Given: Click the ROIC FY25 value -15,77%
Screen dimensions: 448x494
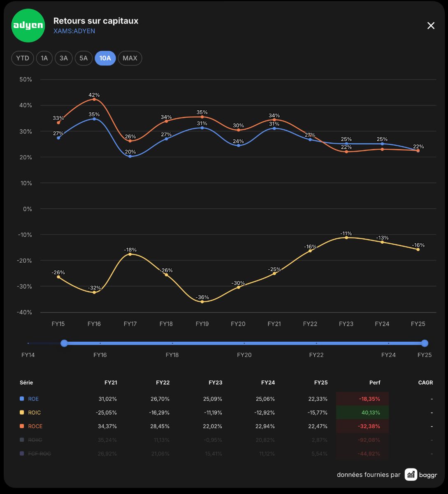Looking at the screenshot, I should (x=317, y=412).
